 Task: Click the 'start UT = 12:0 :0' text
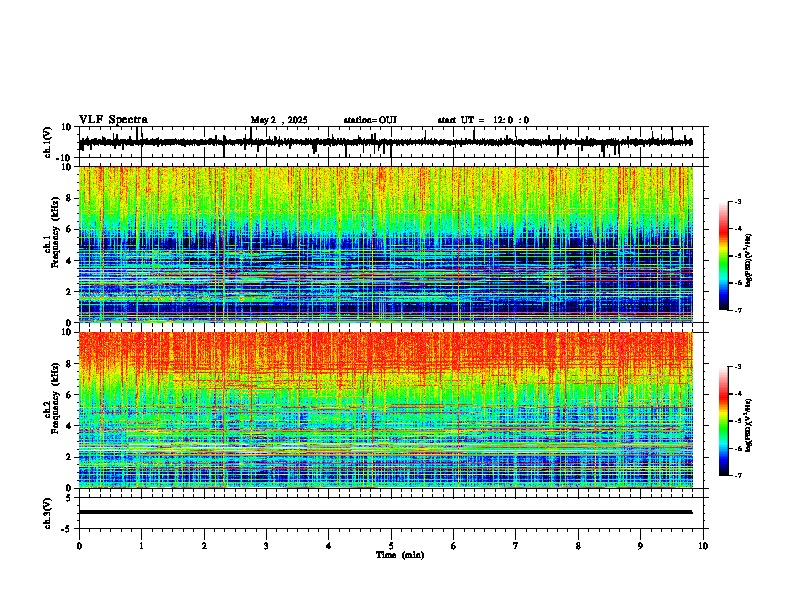pos(483,120)
